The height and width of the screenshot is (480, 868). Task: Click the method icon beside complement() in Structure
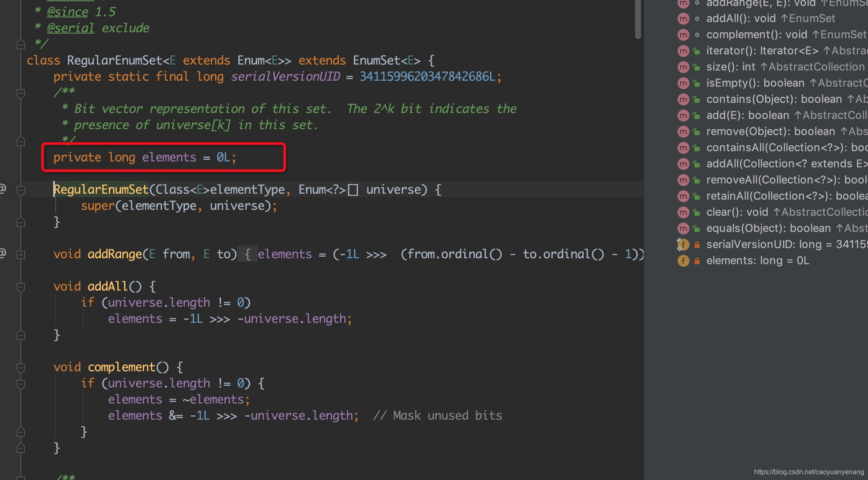pyautogui.click(x=683, y=35)
